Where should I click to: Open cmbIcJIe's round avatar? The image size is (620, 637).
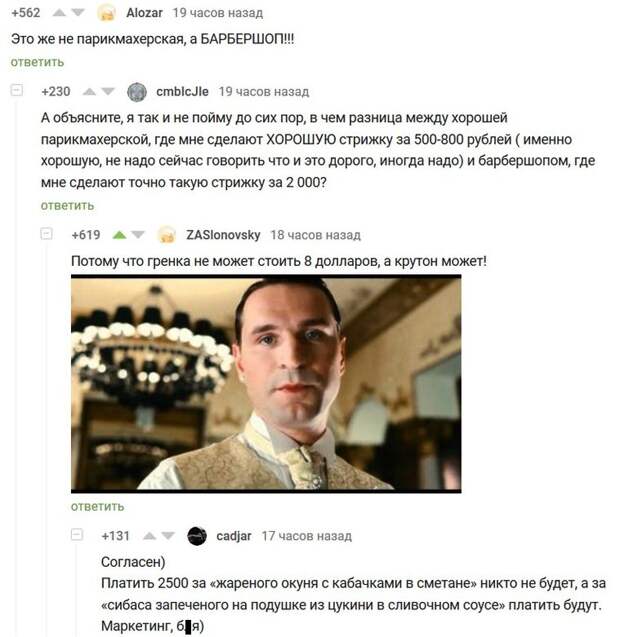click(137, 92)
